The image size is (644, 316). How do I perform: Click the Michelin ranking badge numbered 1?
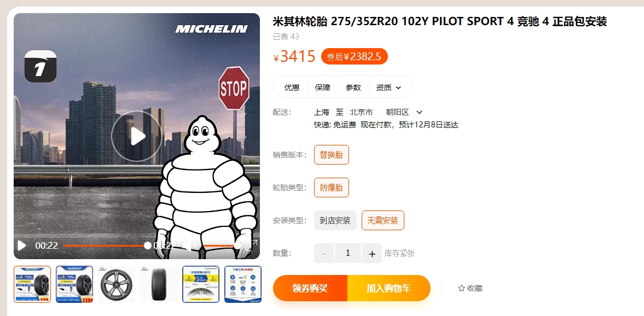point(40,67)
